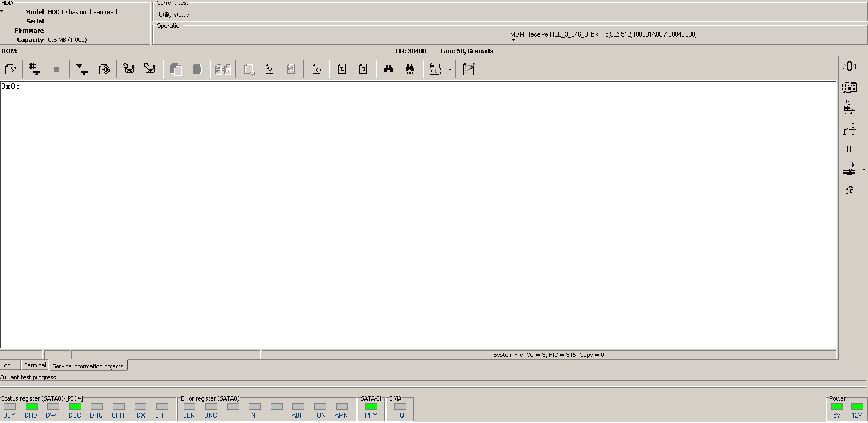Screen dimensions: 868x423
Task: Expand the small arrow in the HDD panel
Action: [2, 11]
